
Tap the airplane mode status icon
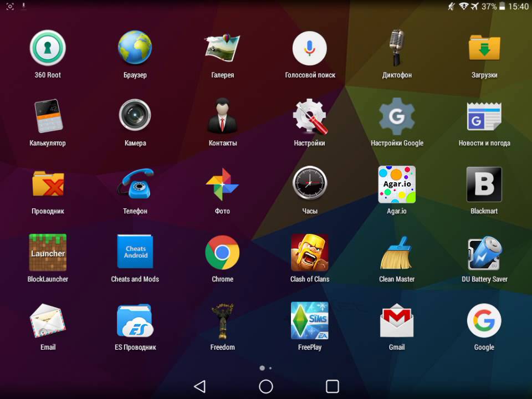[474, 7]
